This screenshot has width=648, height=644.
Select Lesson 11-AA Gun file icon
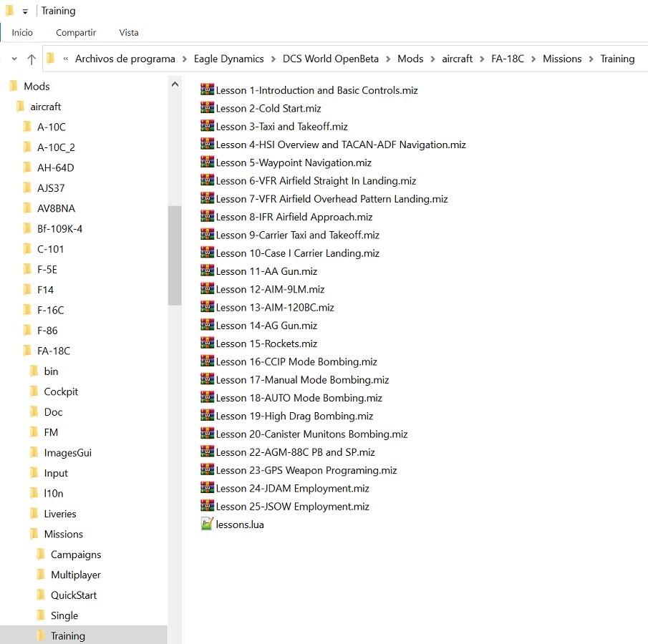pyautogui.click(x=207, y=270)
